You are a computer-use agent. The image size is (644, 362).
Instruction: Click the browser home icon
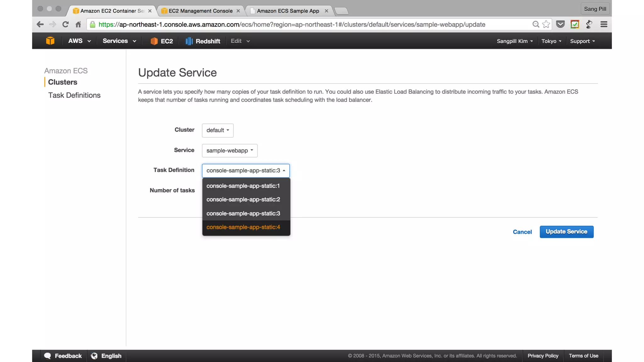pyautogui.click(x=78, y=25)
